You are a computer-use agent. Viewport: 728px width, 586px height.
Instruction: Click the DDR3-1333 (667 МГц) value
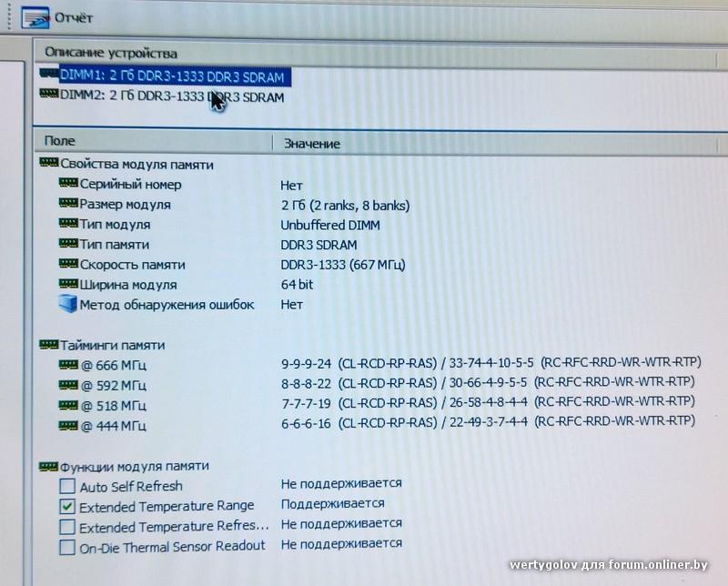(x=343, y=265)
